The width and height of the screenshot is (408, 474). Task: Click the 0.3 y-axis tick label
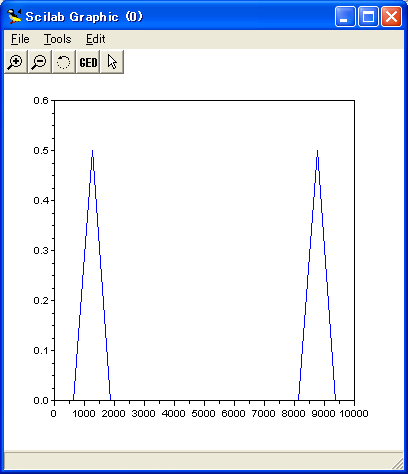pos(41,251)
